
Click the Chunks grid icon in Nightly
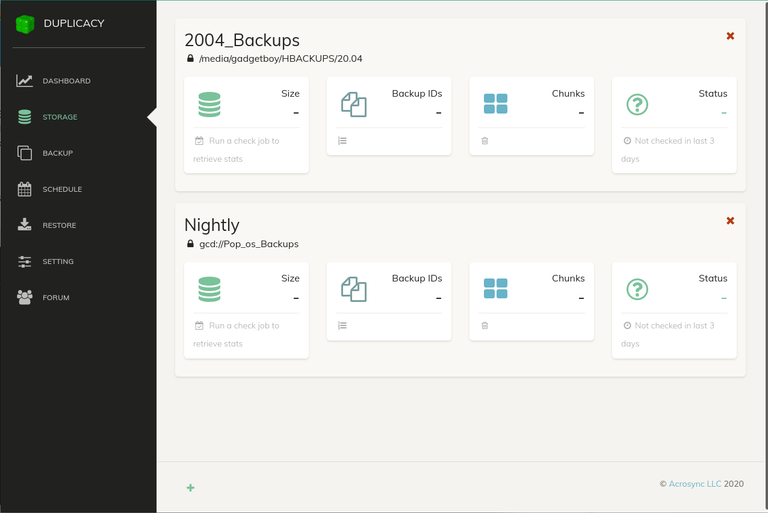(x=496, y=289)
